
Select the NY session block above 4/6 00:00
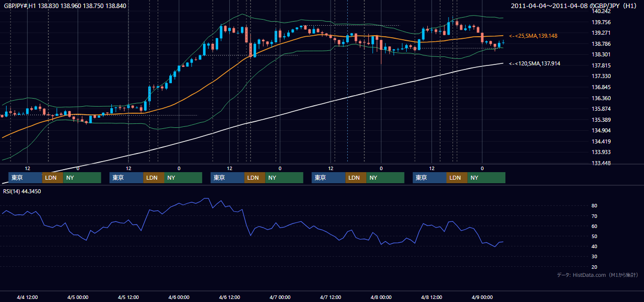[183, 178]
